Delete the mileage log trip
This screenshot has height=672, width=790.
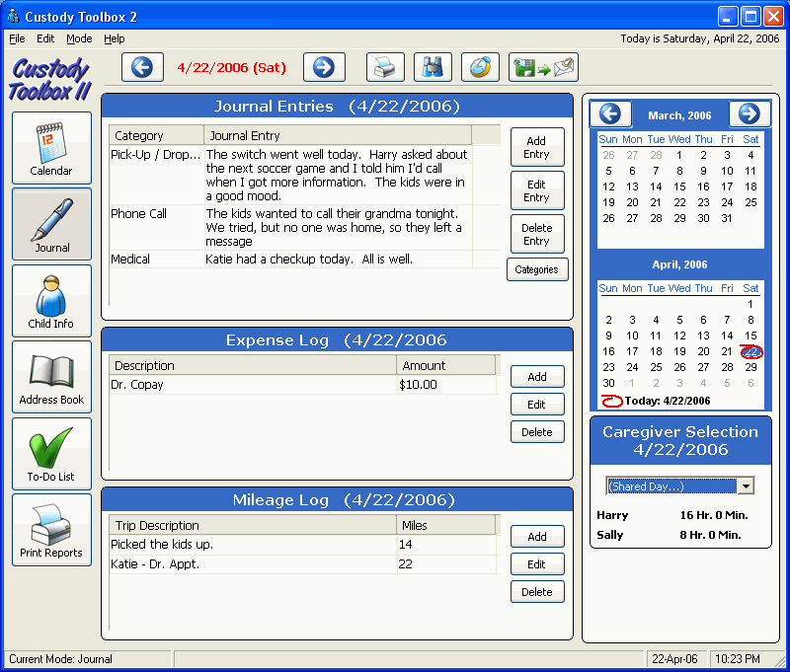point(537,592)
